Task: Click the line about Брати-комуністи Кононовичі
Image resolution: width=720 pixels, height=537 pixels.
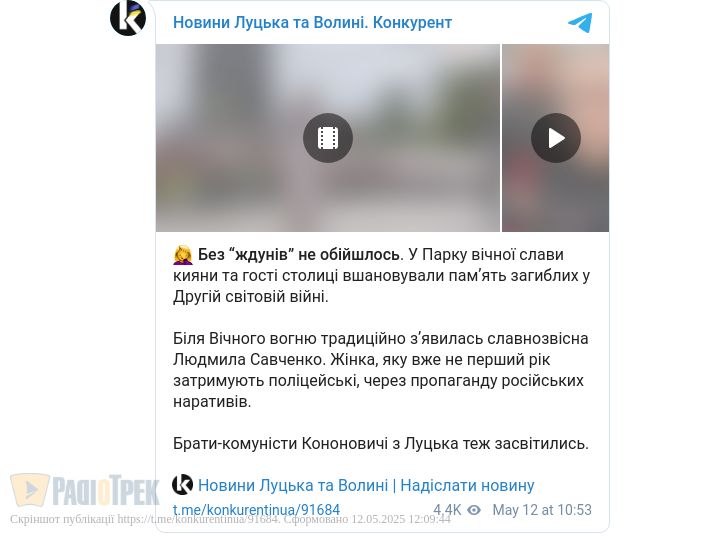Action: coord(381,444)
